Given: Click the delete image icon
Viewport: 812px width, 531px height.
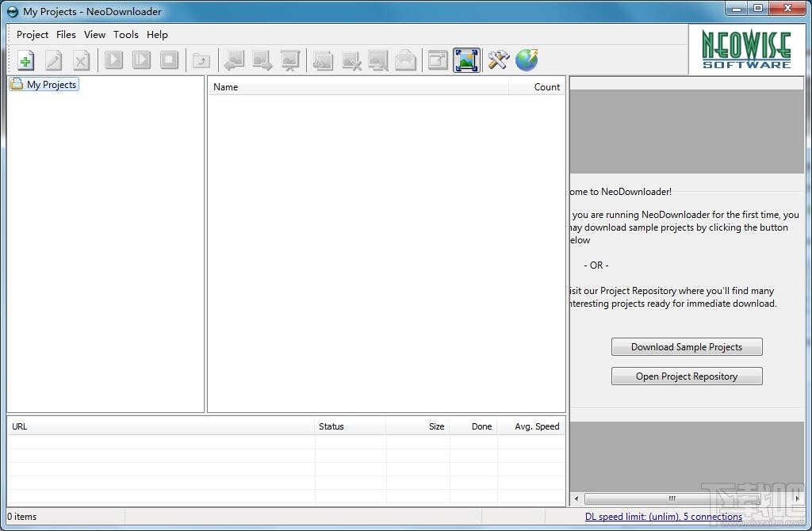Looking at the screenshot, I should click(350, 60).
